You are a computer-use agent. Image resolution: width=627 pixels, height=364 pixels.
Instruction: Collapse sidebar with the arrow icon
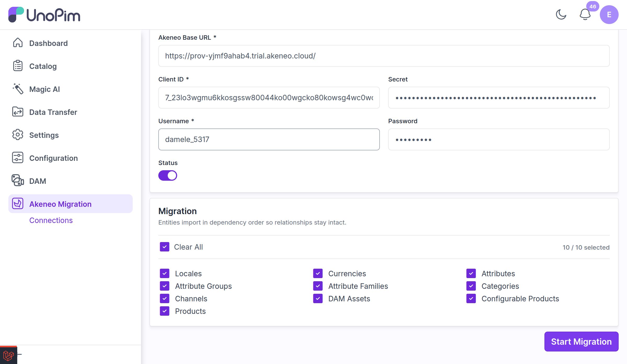(19, 354)
